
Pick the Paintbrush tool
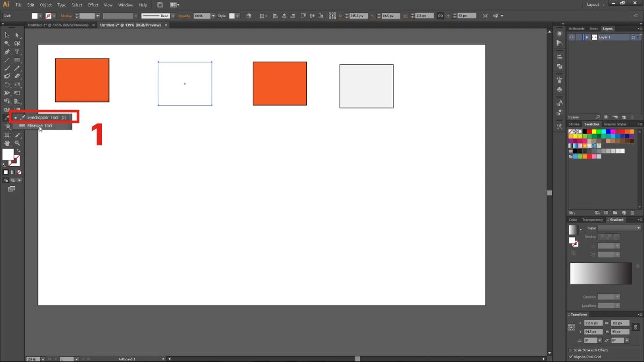click(x=7, y=68)
